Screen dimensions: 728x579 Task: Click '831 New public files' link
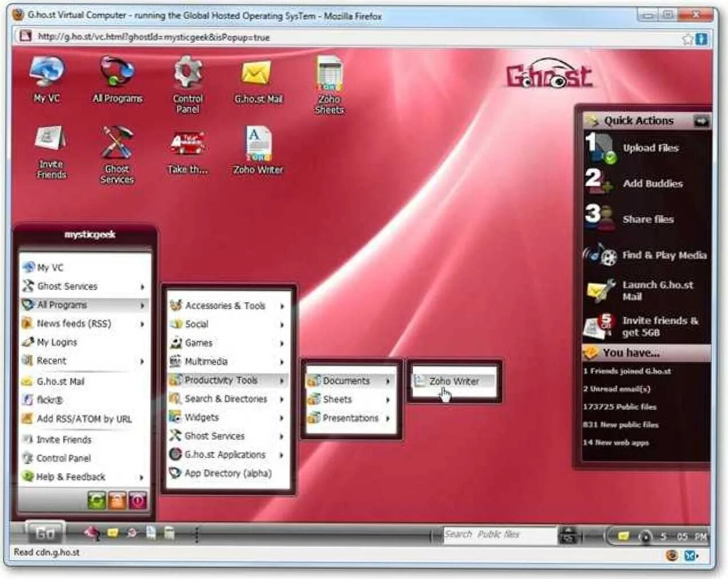tap(620, 424)
